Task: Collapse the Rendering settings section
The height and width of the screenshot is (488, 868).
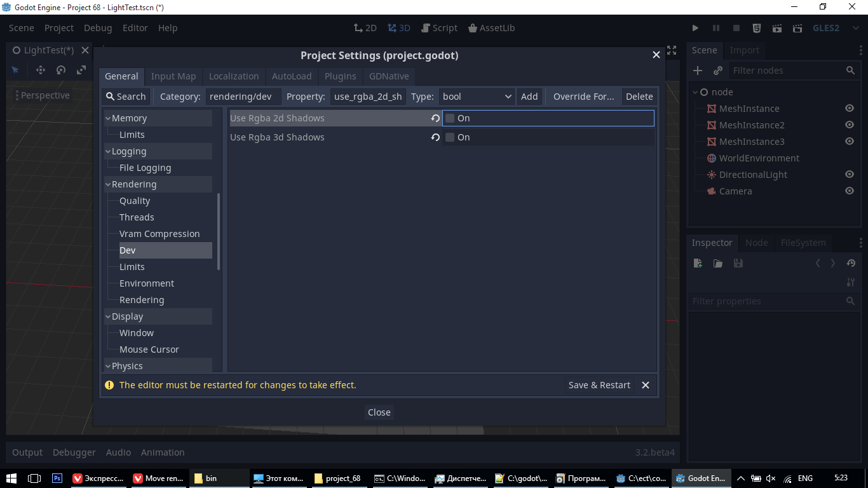Action: [x=108, y=184]
